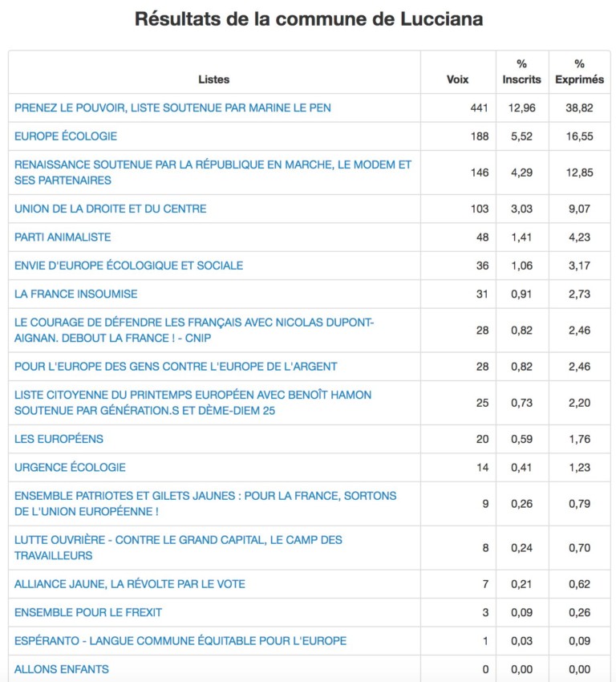Open the Prenez le Pouvoir list link

(172, 108)
